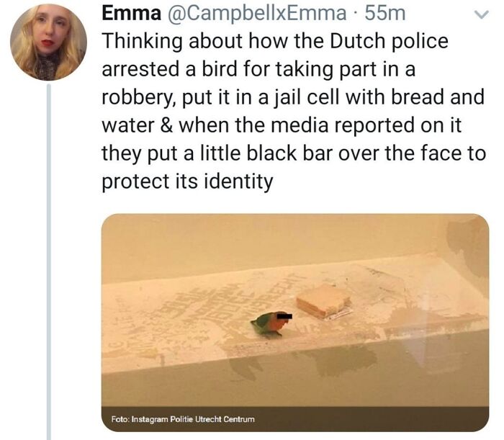Click the text line 'protect its identity'

click(187, 182)
